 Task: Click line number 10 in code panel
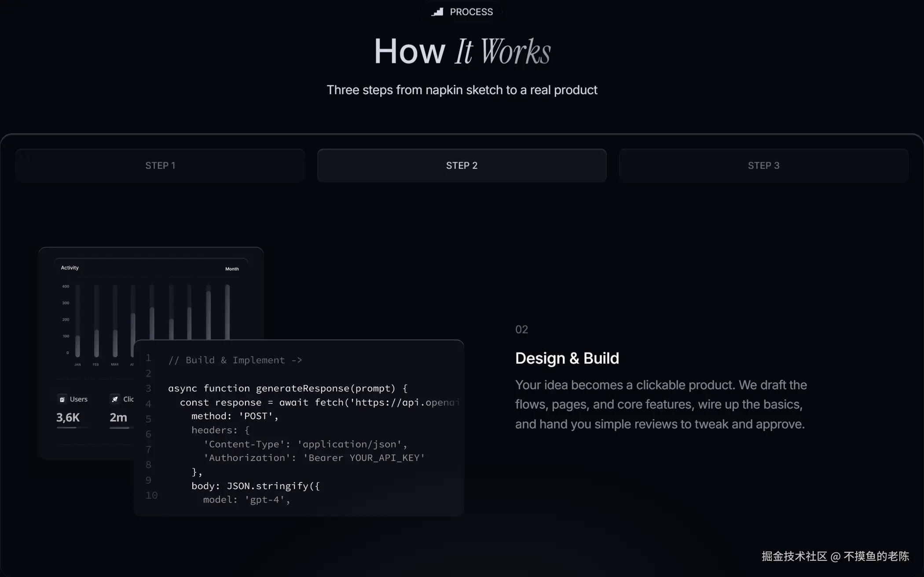151,496
